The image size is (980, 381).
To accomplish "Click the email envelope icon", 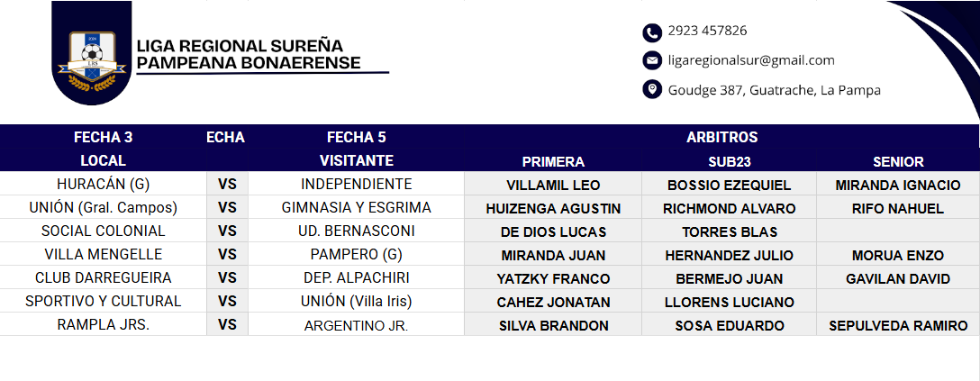I will pos(651,61).
